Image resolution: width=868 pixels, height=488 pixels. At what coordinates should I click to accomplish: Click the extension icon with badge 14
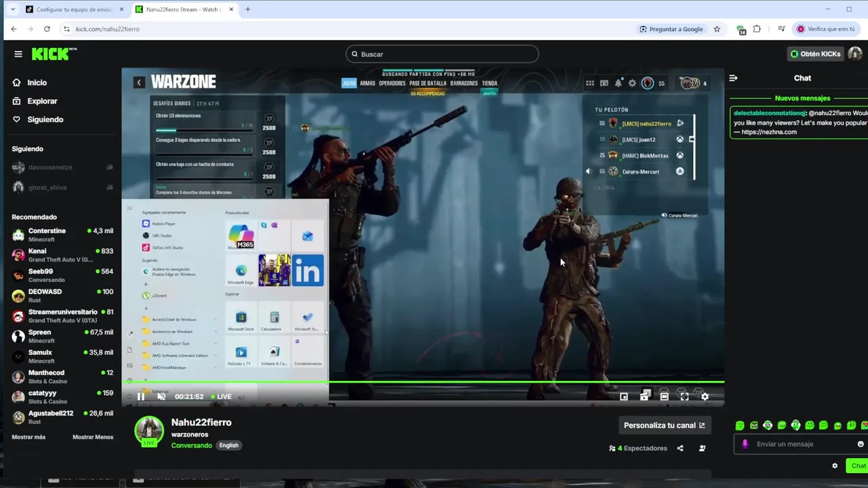pyautogui.click(x=741, y=30)
